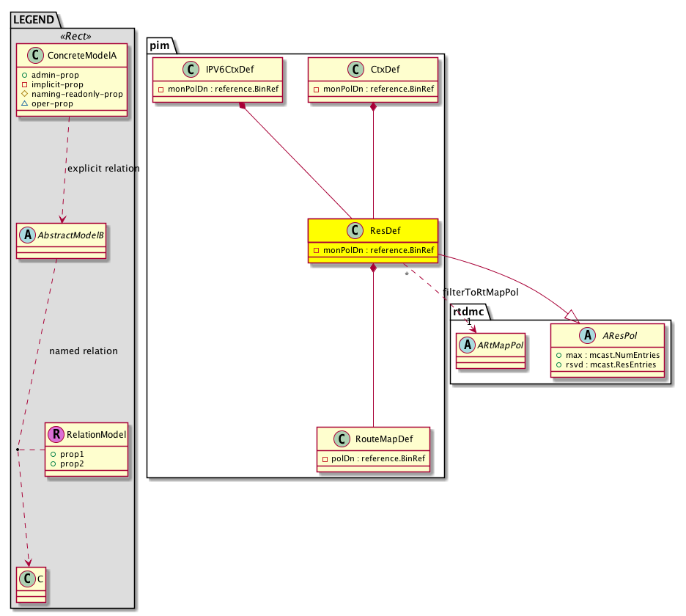
Task: Click the filterToRtMapPol relation label
Action: (x=480, y=292)
